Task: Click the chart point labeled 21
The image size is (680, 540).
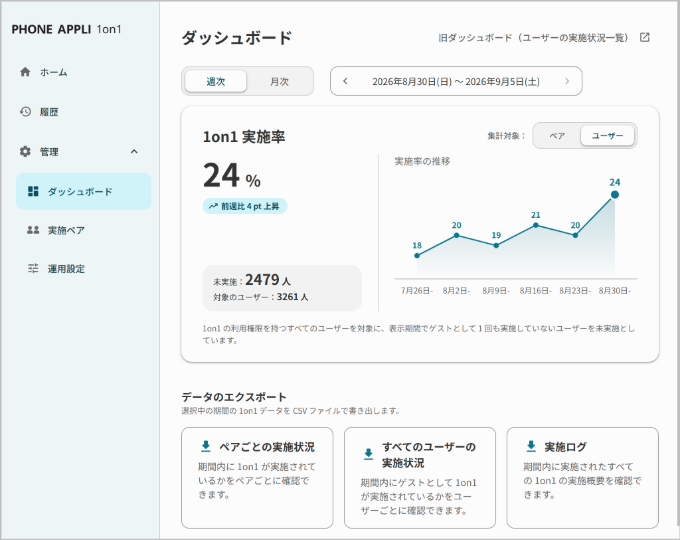Action: (x=536, y=225)
